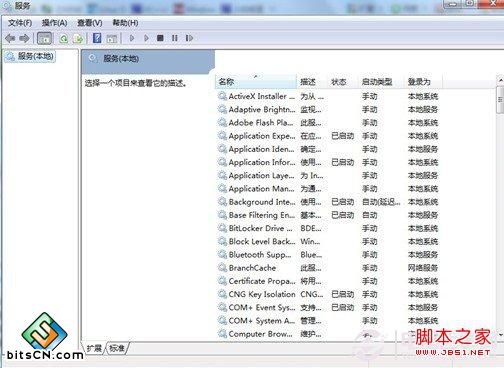The width and height of the screenshot is (504, 368).
Task: Select the Computer Brow... service row
Action: click(x=328, y=334)
